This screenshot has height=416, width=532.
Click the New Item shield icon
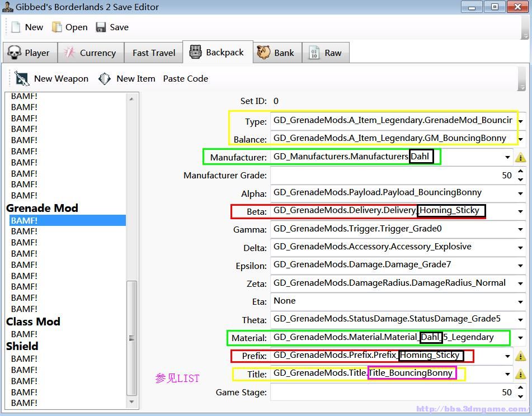(x=105, y=79)
